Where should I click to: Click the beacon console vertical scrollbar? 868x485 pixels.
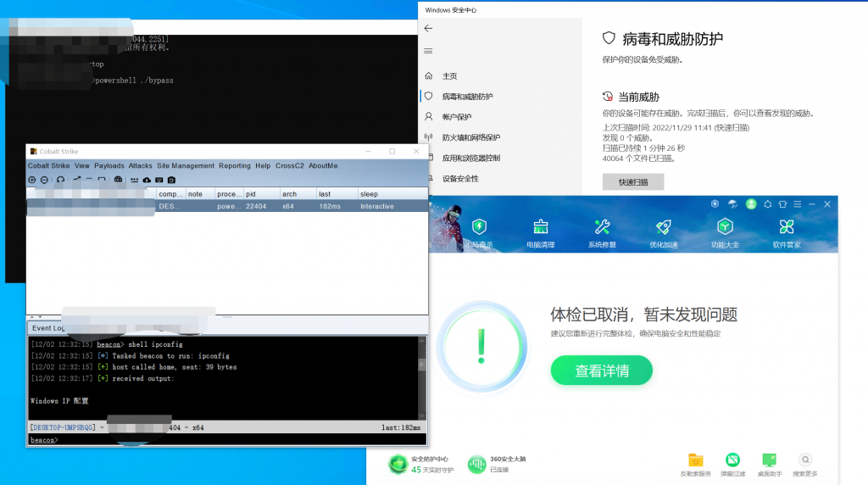pos(422,377)
